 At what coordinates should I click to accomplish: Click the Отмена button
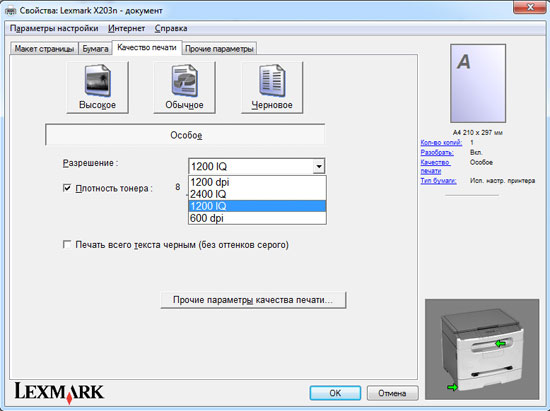click(x=392, y=393)
